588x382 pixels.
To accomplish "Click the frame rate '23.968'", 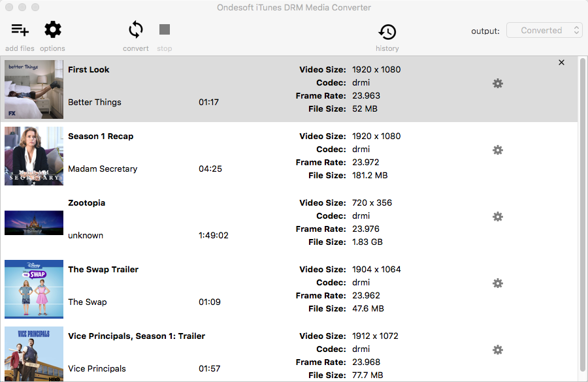I will (x=366, y=362).
